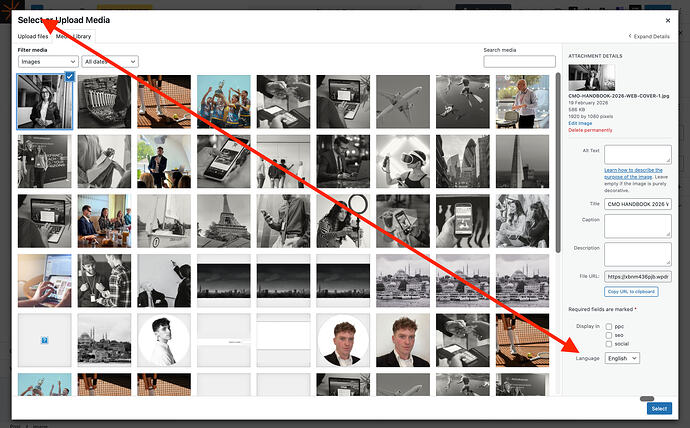
Task: Click the Search media input field
Action: [519, 62]
